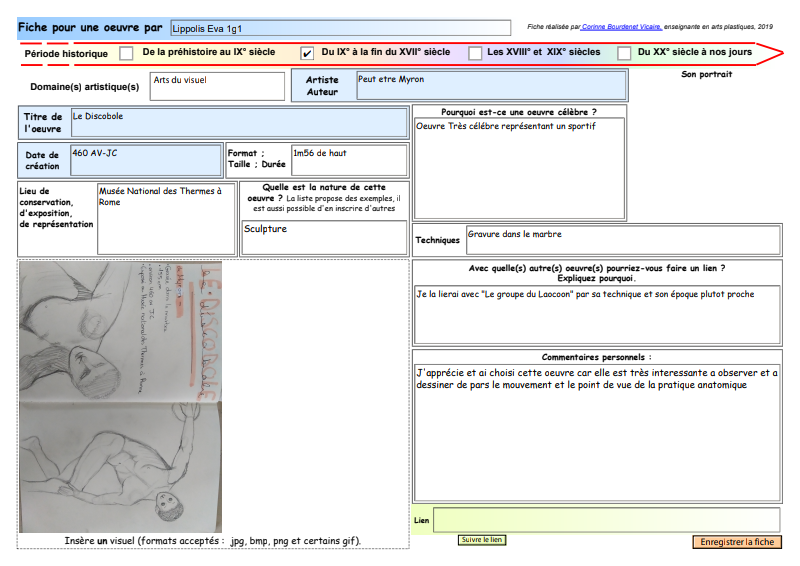Viewport: 800px width, 566px height.
Task: Enable the 'Du XX° siècle à nos jours' checkbox
Action: click(x=624, y=53)
